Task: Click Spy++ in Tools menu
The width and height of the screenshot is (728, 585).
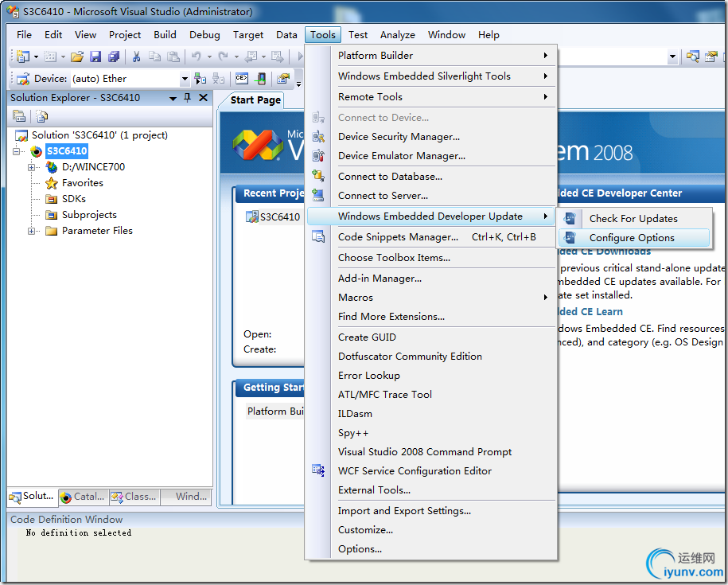Action: coord(431,433)
